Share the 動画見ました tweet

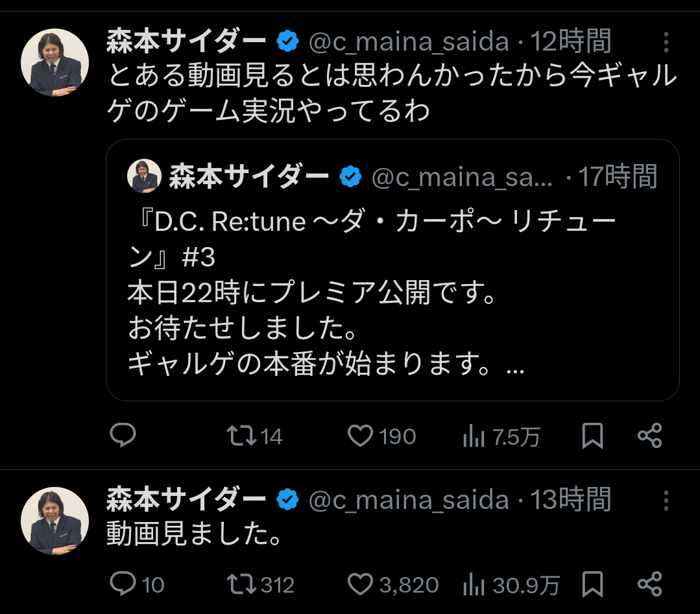point(649,584)
